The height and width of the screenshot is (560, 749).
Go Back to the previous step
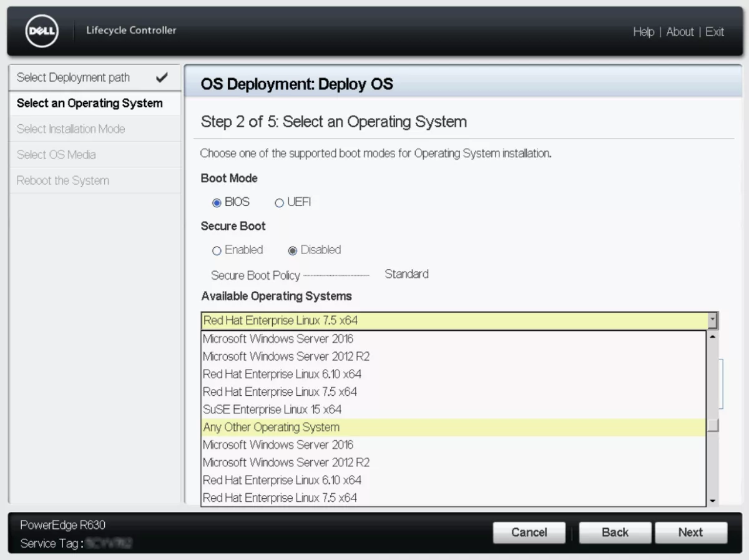click(615, 533)
